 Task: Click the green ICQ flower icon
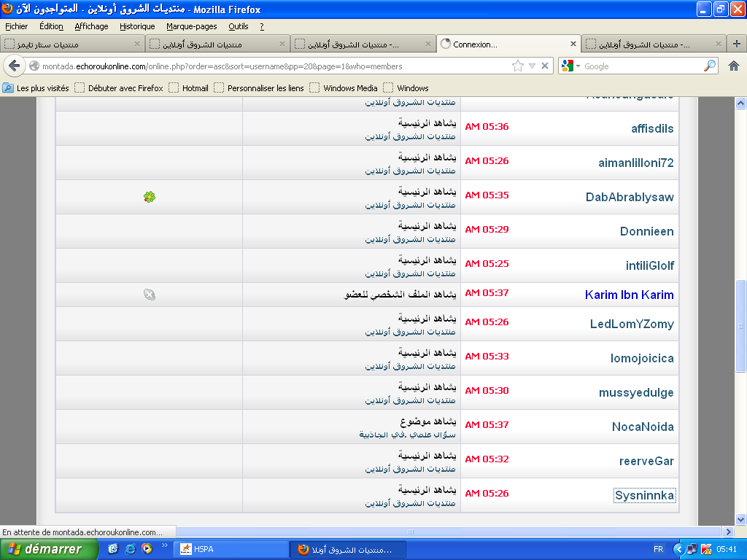(x=149, y=197)
